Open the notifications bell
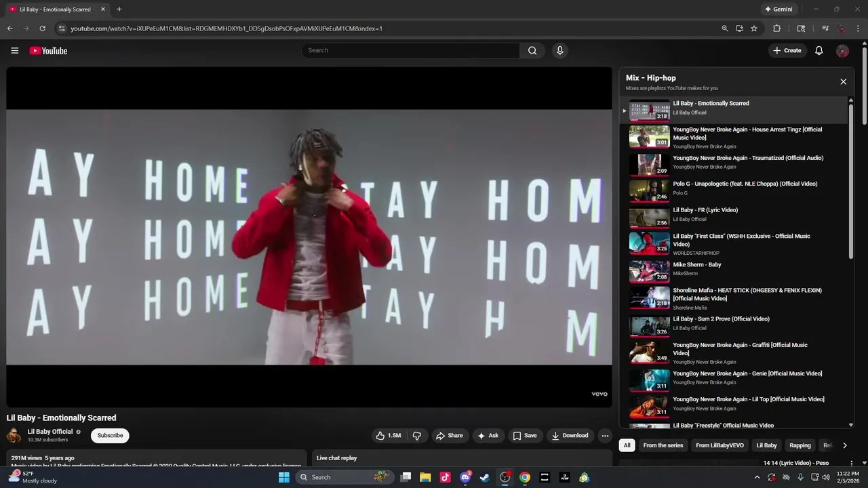Image resolution: width=868 pixels, height=488 pixels. pos(819,50)
